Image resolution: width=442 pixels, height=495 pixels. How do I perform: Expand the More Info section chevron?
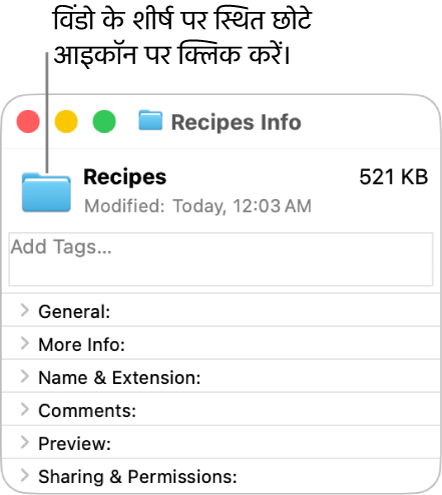click(25, 343)
